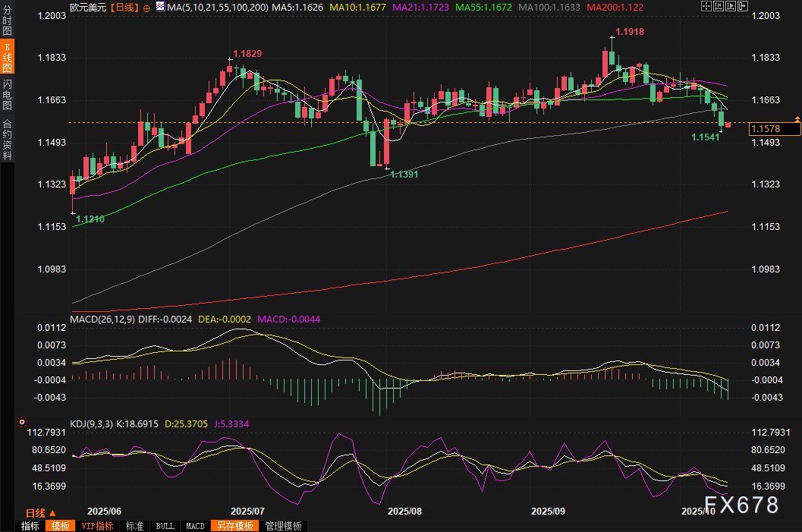The width and height of the screenshot is (802, 532).
Task: Click the crosshair cursor icon in top toolbar
Action: (x=707, y=6)
